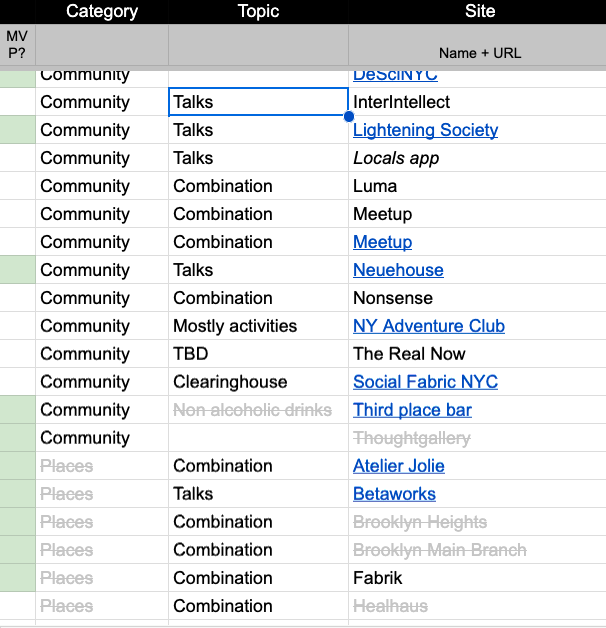Image resolution: width=606 pixels, height=628 pixels.
Task: Select the InterIntellect cell
Action: [x=401, y=102]
